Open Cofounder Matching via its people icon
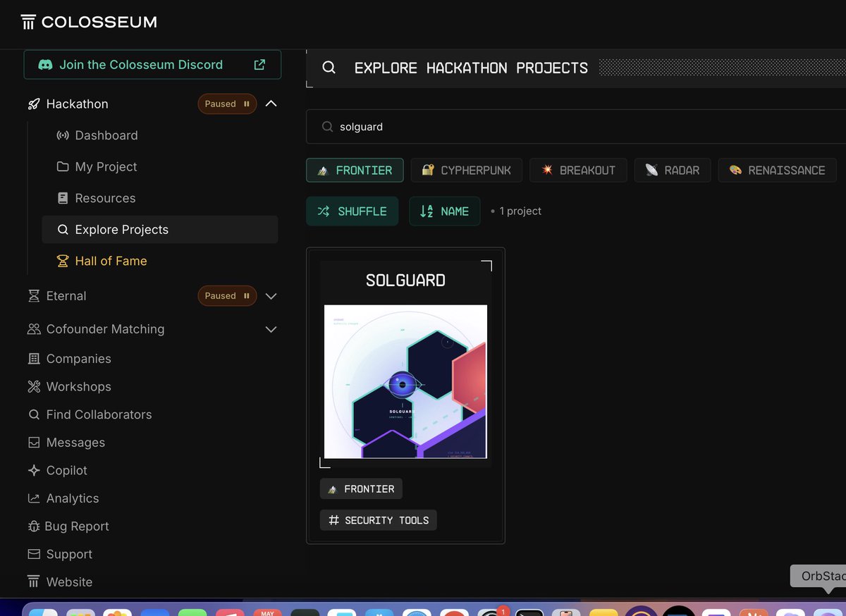Viewport: 846px width, 616px height. pyautogui.click(x=34, y=329)
